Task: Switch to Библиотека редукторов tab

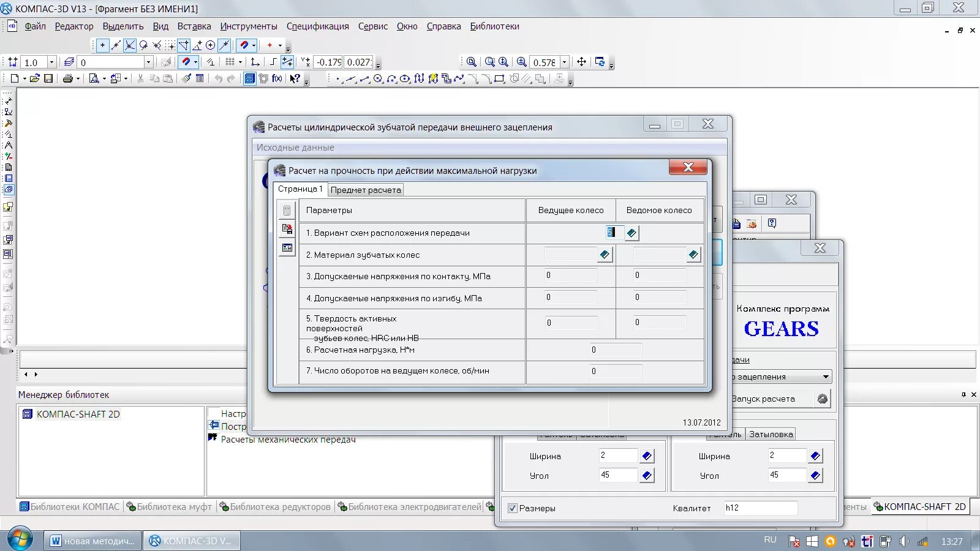Action: pyautogui.click(x=275, y=507)
